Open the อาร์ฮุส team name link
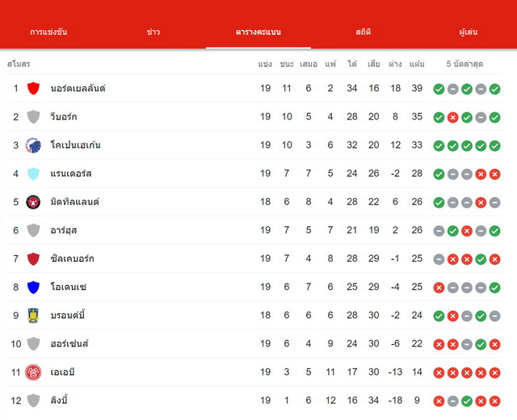This screenshot has width=517, height=420. [x=64, y=230]
